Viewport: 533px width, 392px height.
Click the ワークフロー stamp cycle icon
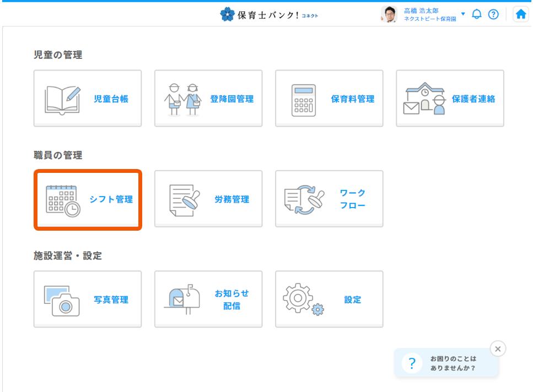[x=304, y=200]
